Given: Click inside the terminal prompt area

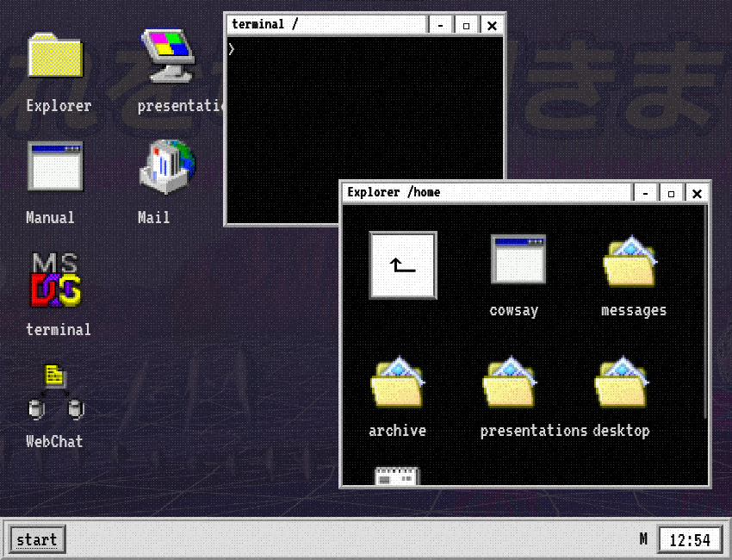Looking at the screenshot, I should click(x=363, y=129).
